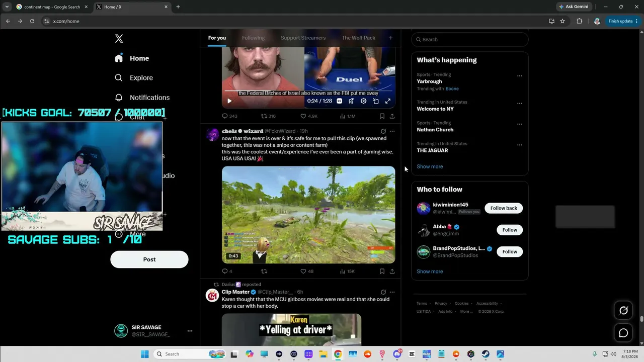This screenshot has width=644, height=362.
Task: Click Ask Gemini button
Action: point(573,7)
